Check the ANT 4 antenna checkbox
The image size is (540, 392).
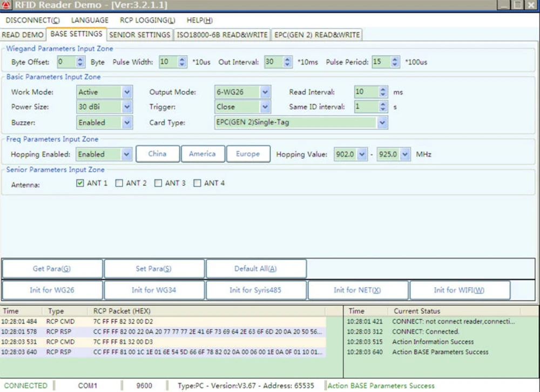[x=197, y=184]
